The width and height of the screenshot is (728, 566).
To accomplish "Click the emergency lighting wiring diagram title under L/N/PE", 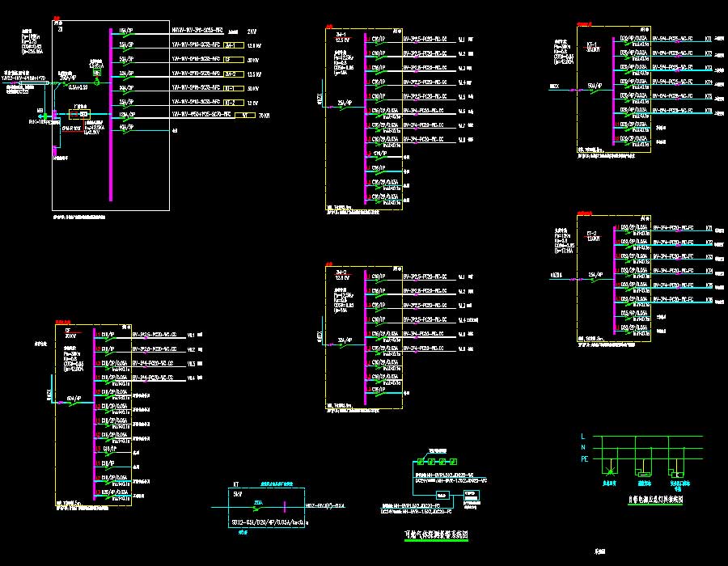I will (x=655, y=500).
